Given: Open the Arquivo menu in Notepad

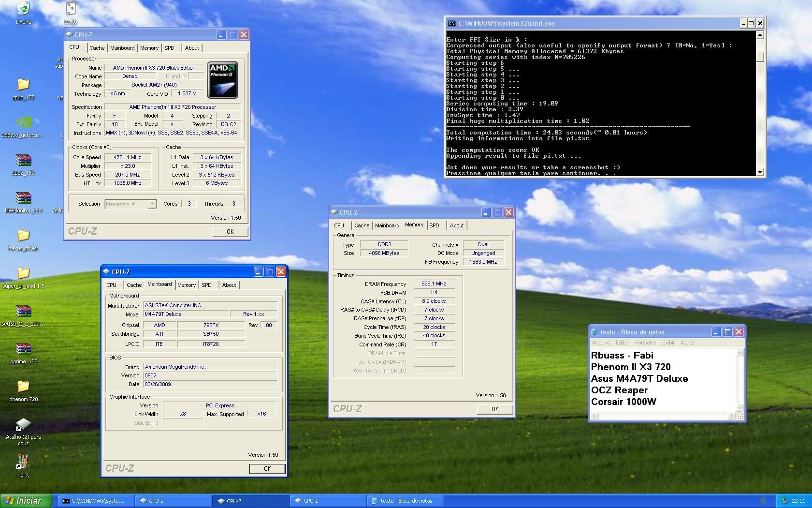Looking at the screenshot, I should pyautogui.click(x=601, y=343).
